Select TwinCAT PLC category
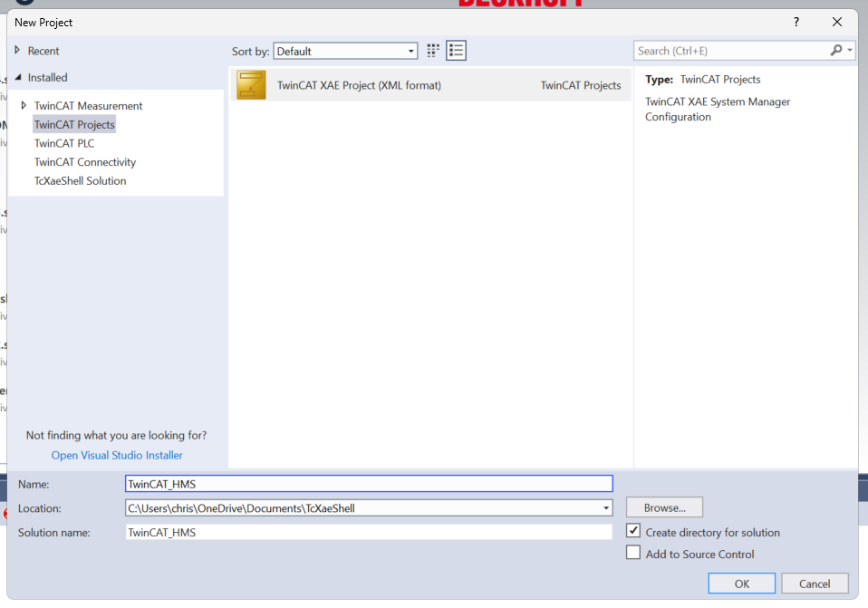This screenshot has height=608, width=868. click(x=64, y=143)
